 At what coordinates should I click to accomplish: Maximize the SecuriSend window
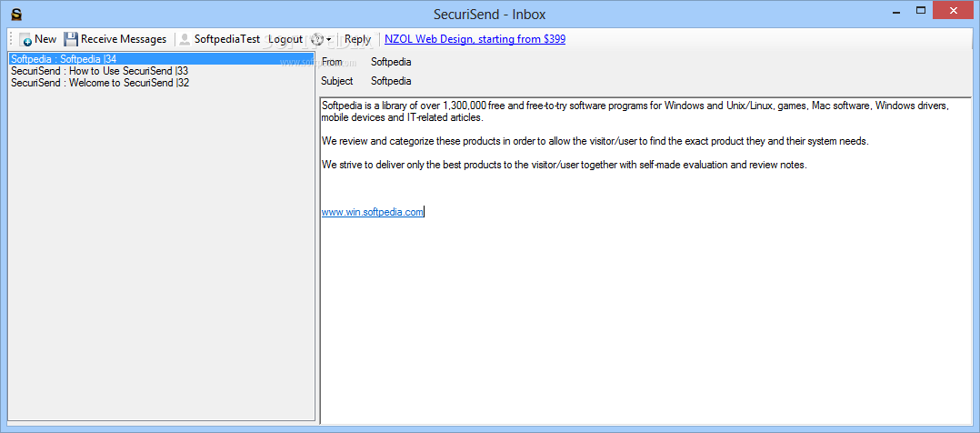(x=920, y=10)
